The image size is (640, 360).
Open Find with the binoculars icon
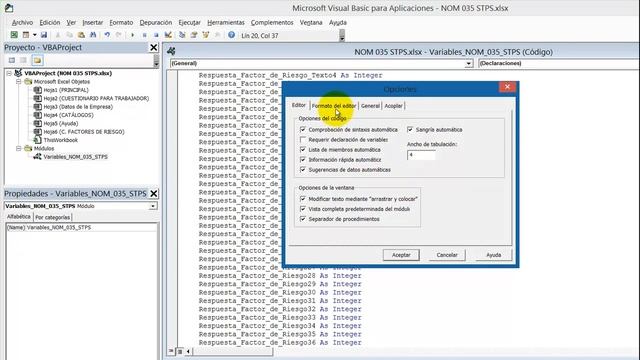[93, 35]
